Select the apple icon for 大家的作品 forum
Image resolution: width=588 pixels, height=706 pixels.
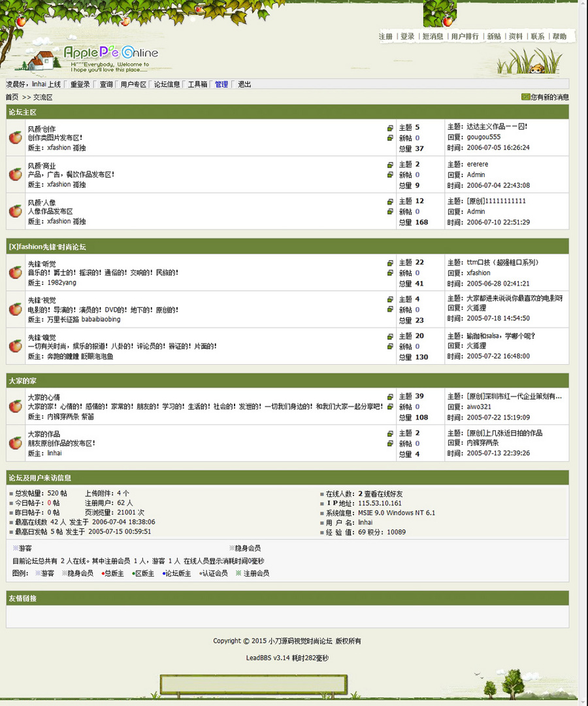(14, 443)
